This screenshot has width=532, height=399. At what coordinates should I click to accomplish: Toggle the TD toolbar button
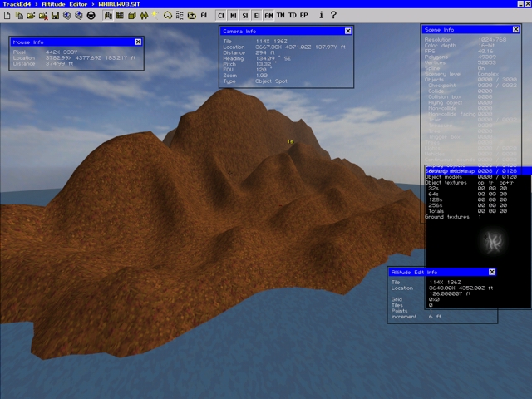click(293, 15)
